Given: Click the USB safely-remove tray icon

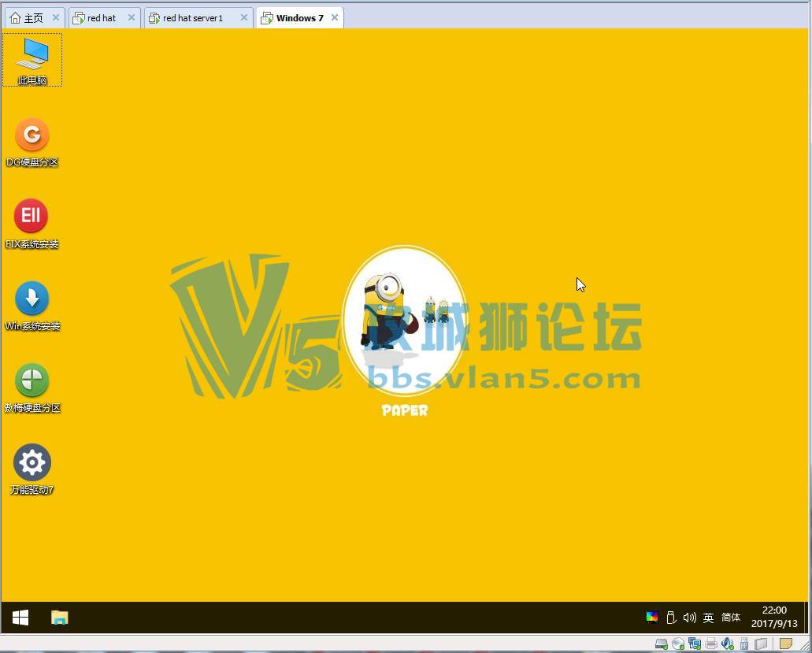Looking at the screenshot, I should pos(671,618).
